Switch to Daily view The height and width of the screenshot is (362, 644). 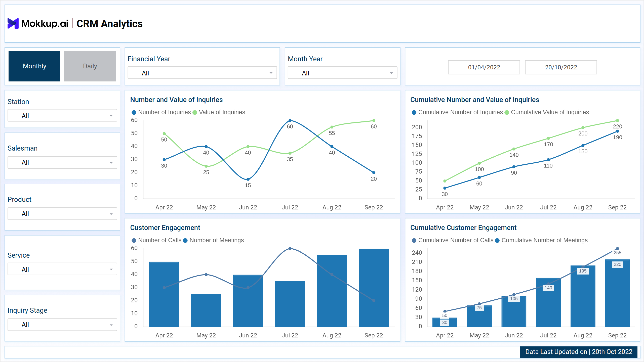point(90,66)
